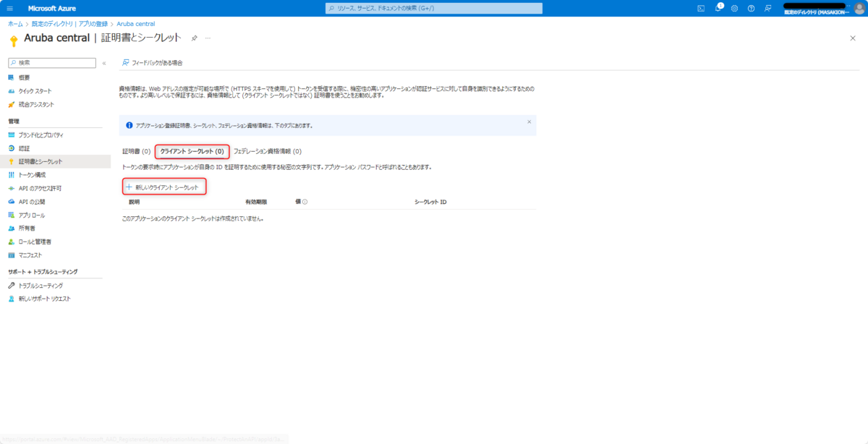This screenshot has height=444, width=868.
Task: Open the notifications bell
Action: [x=718, y=8]
